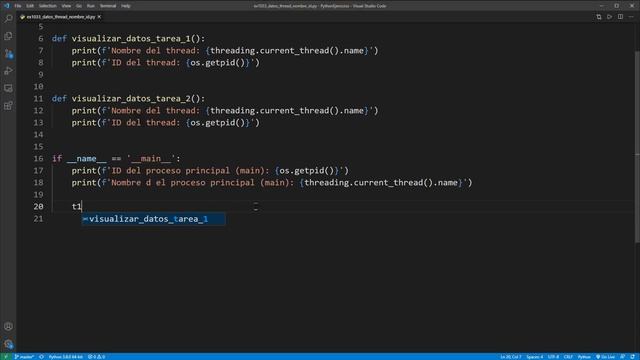Click Go Live in status bar
The height and width of the screenshot is (360, 640).
click(606, 357)
